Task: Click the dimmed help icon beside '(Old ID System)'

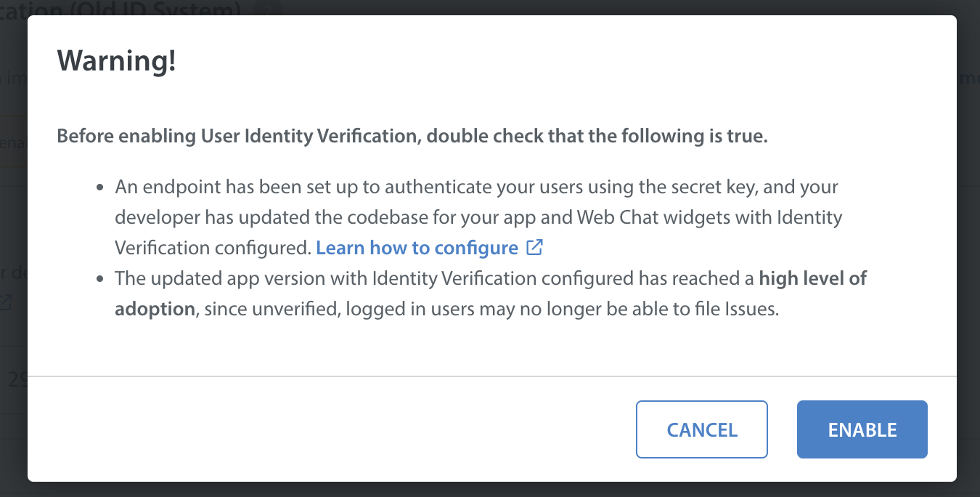Action: pos(269,9)
